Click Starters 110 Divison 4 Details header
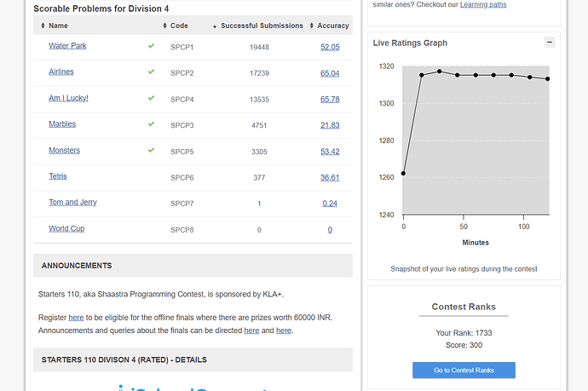The image size is (588, 391). point(193,359)
